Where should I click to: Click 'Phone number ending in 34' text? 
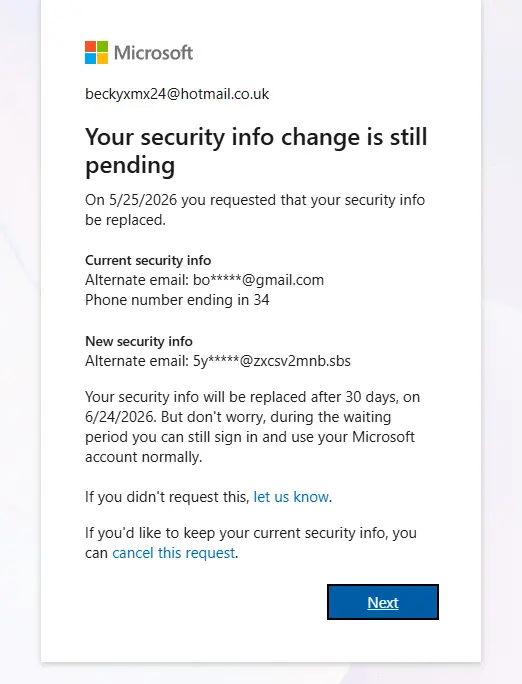[177, 300]
